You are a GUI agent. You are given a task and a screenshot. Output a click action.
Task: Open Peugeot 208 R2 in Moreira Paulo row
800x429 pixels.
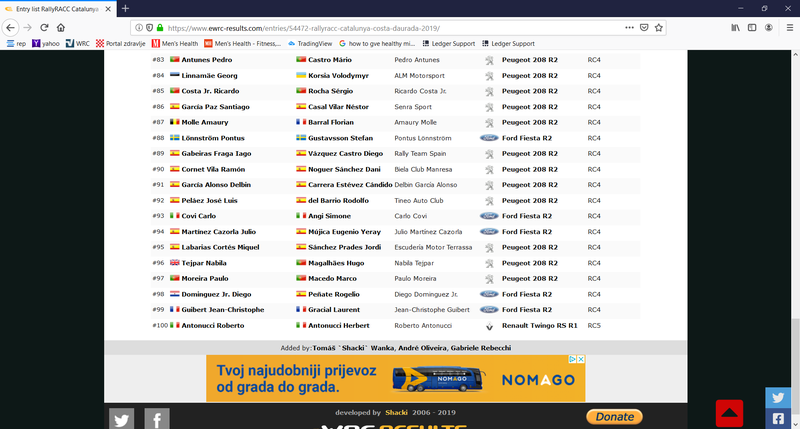pyautogui.click(x=530, y=279)
